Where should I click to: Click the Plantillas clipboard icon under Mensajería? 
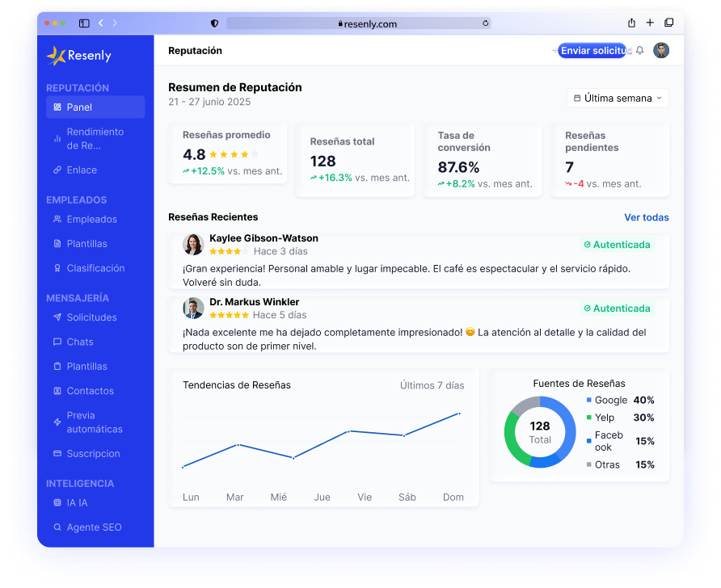point(57,366)
